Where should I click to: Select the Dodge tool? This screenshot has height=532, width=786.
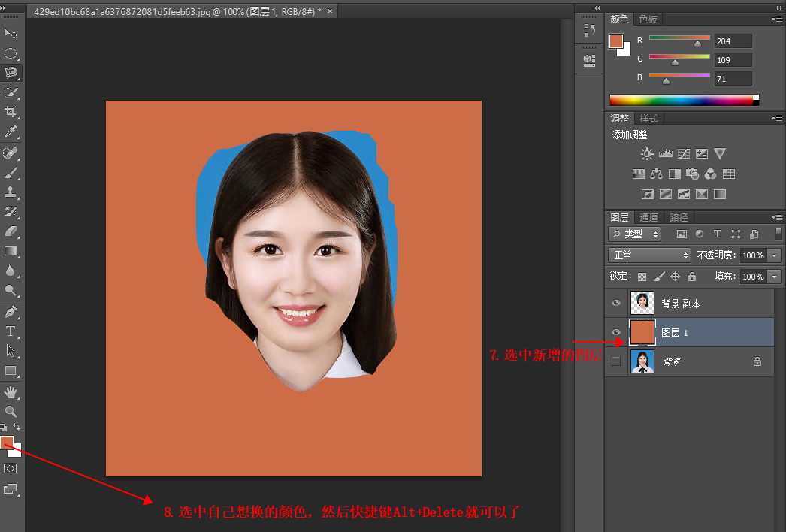coord(11,290)
